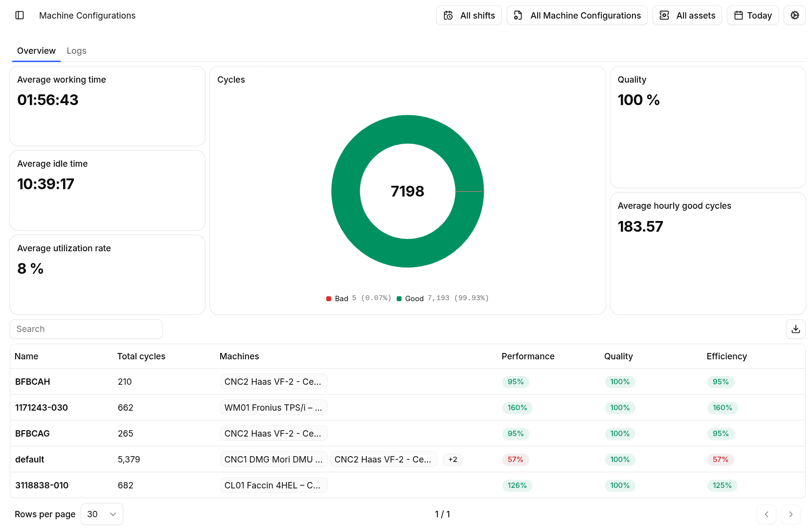Click the 1 / 1 page indicator

click(x=442, y=514)
